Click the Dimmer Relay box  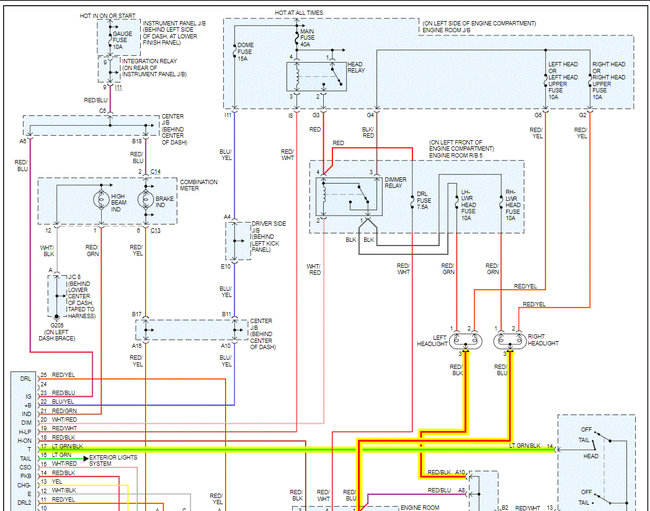(349, 197)
